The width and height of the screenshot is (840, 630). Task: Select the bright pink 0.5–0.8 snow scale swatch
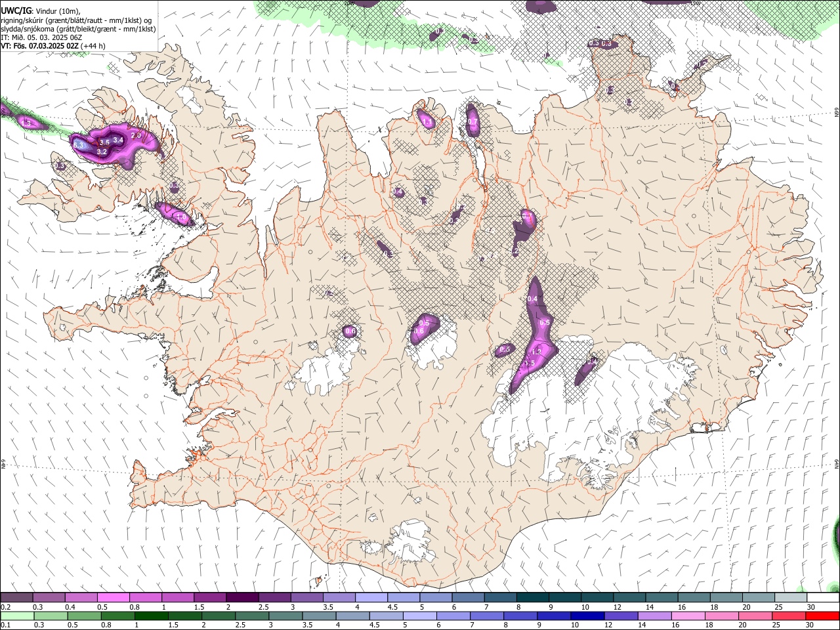tap(113, 597)
